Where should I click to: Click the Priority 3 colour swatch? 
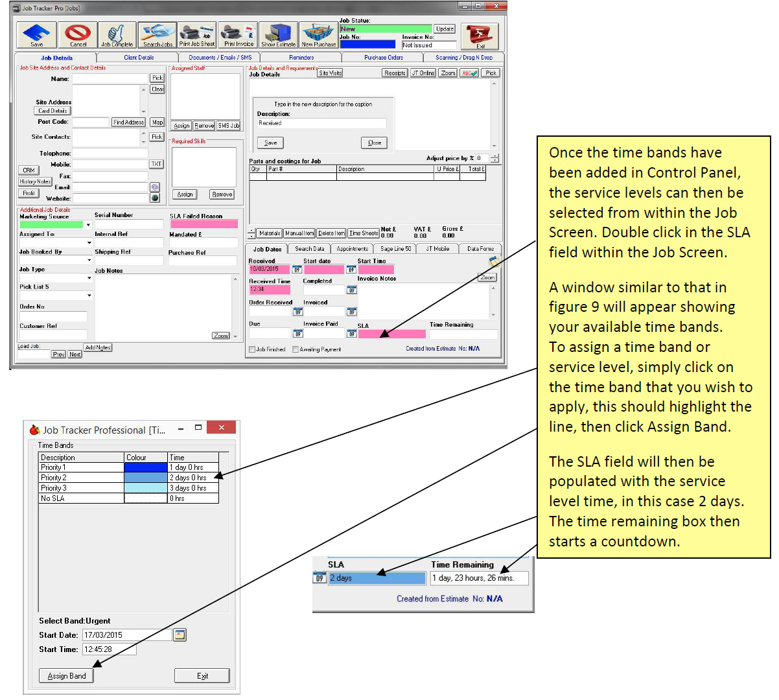click(x=146, y=488)
